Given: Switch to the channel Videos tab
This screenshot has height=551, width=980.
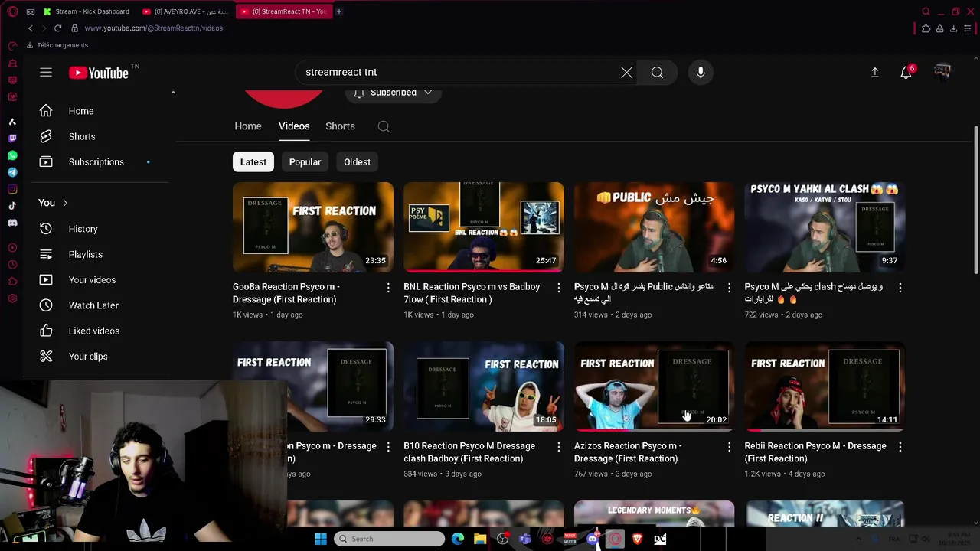Looking at the screenshot, I should click(x=294, y=126).
